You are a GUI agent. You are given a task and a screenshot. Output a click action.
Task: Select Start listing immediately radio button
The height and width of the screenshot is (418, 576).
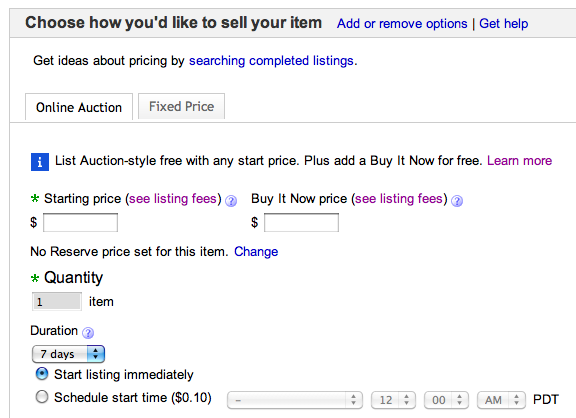coord(42,374)
